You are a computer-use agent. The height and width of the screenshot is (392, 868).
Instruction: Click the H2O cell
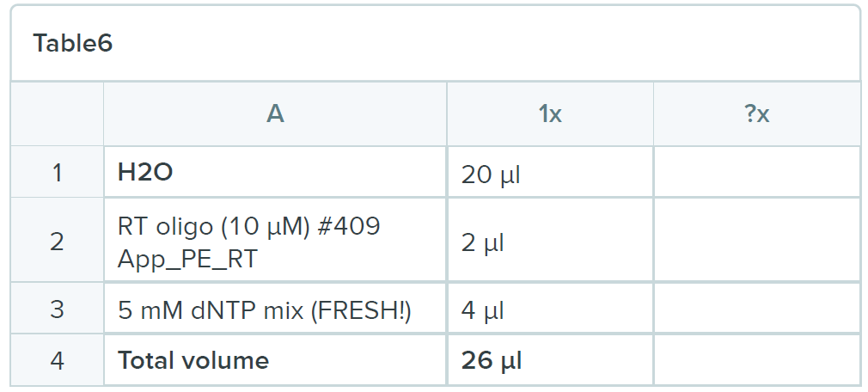(275, 173)
